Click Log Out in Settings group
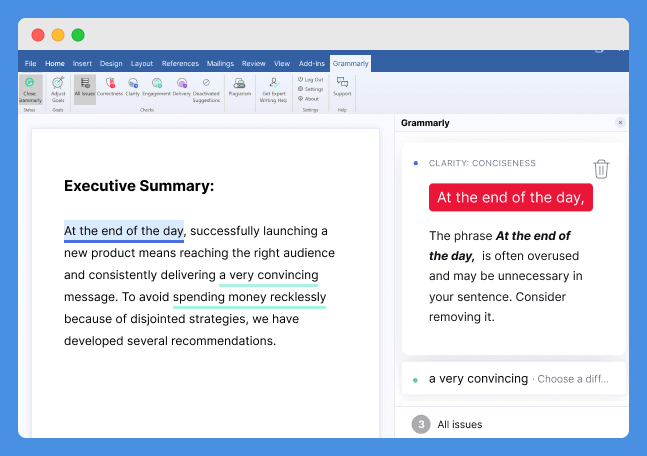 pos(311,80)
